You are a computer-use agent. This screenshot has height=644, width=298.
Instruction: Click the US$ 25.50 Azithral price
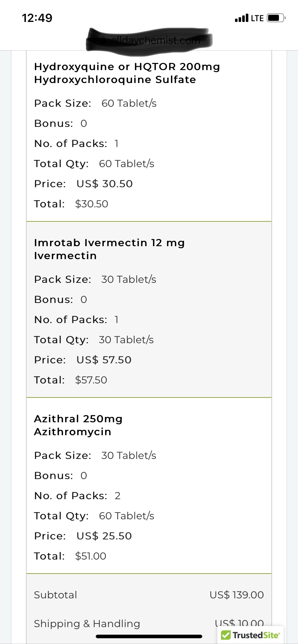[104, 536]
